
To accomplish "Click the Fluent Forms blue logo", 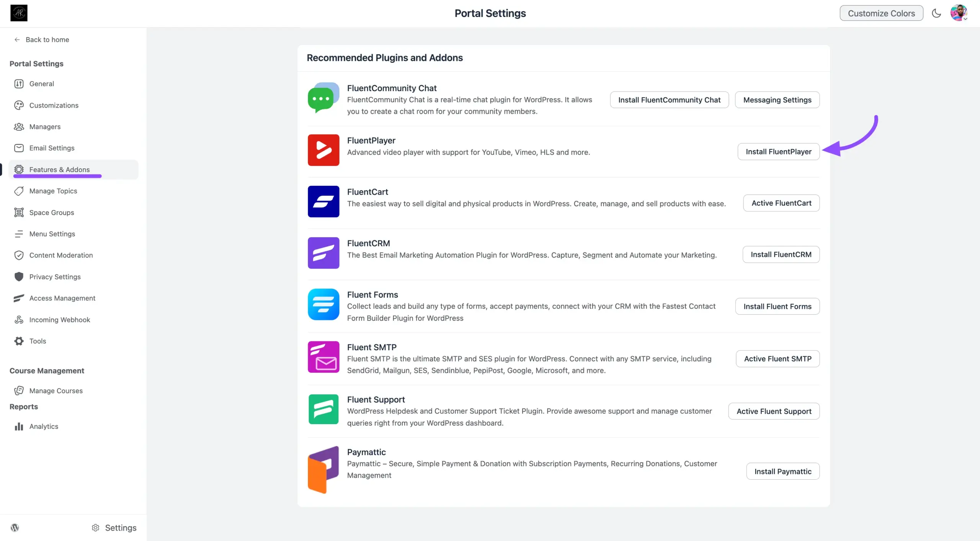I will 323,304.
